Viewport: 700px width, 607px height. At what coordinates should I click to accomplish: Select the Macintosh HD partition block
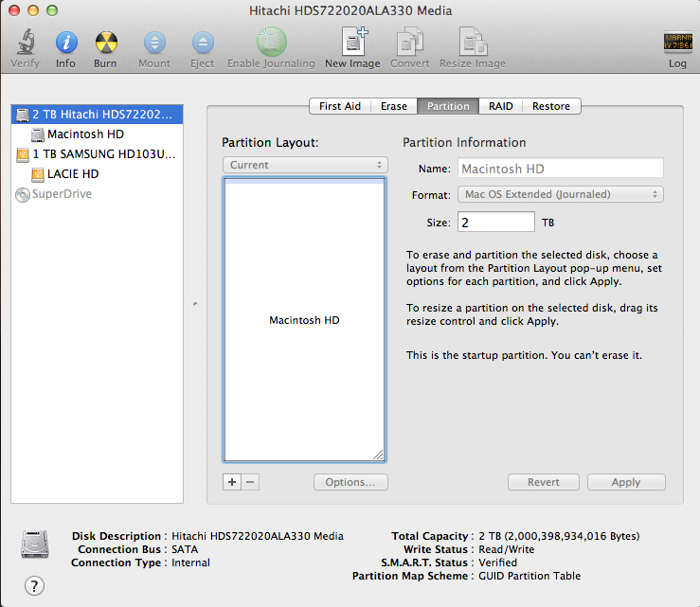[x=304, y=319]
